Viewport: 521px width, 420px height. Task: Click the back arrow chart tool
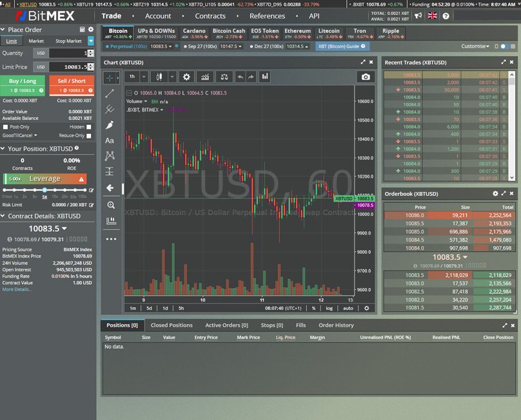[x=110, y=188]
